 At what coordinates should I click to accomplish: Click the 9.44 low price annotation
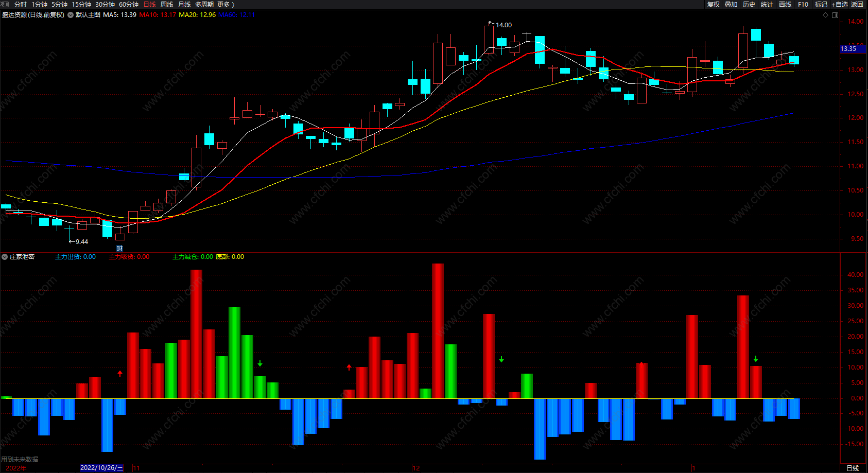pyautogui.click(x=82, y=241)
